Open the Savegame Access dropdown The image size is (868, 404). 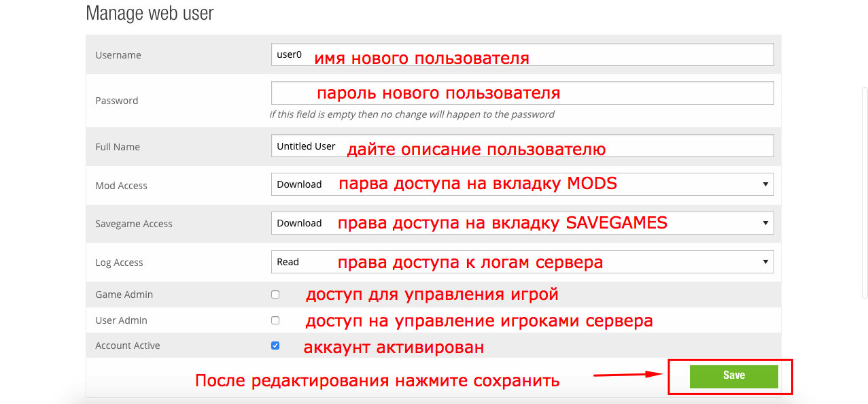522,222
